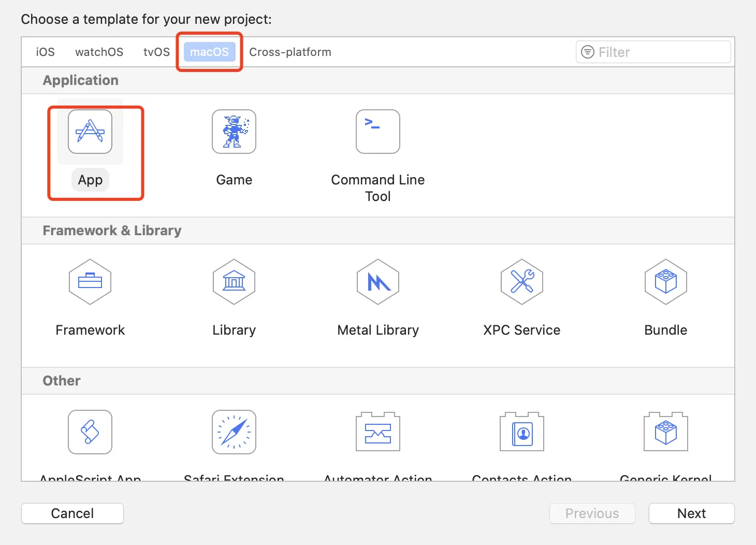The width and height of the screenshot is (756, 545).
Task: Select the Safari Extension compass icon
Action: 234,432
